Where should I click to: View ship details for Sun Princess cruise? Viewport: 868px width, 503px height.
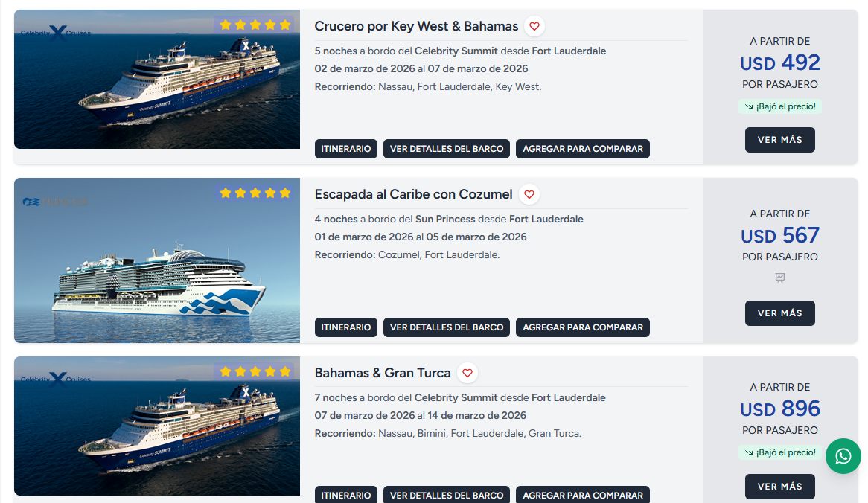coord(447,327)
